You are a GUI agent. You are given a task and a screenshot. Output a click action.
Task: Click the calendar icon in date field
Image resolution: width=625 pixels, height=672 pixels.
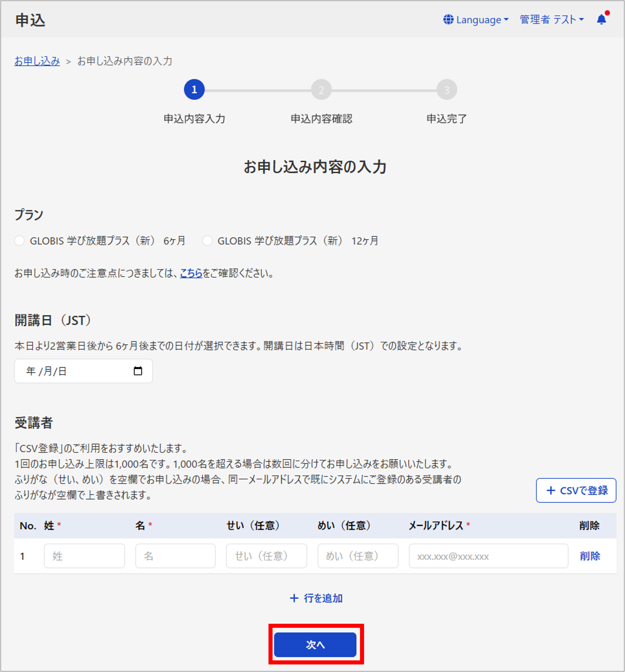138,371
